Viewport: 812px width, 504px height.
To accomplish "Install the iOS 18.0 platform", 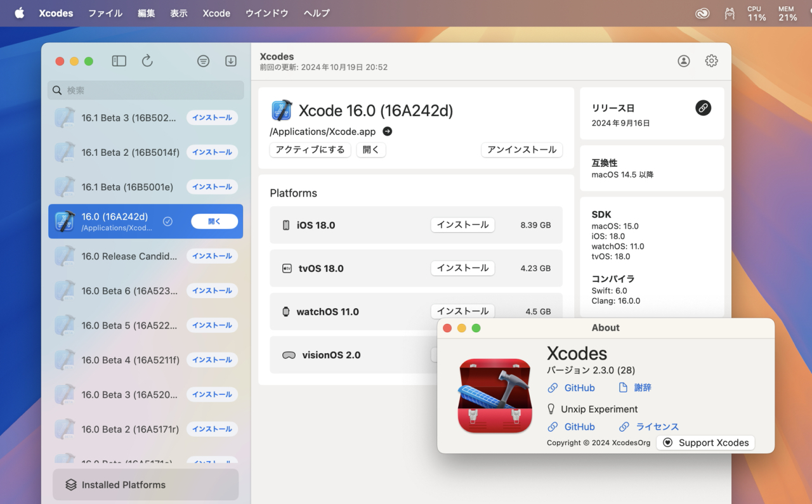I will coord(463,225).
